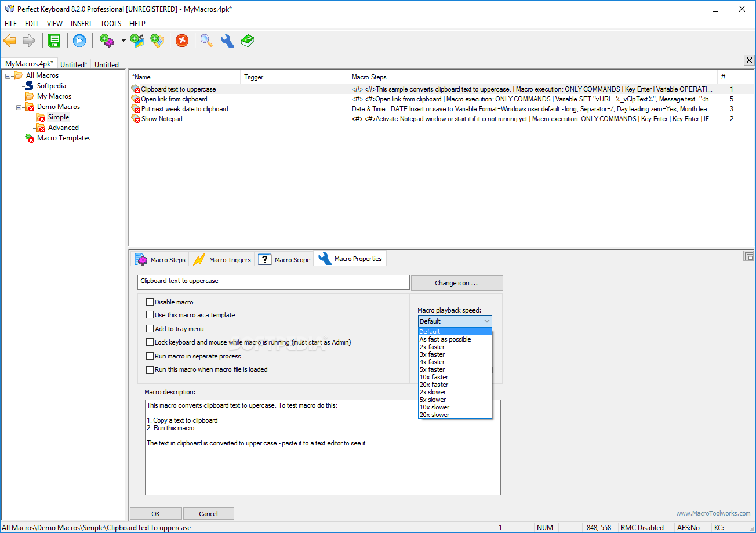Click the macro name input field
The height and width of the screenshot is (533, 756).
point(274,282)
